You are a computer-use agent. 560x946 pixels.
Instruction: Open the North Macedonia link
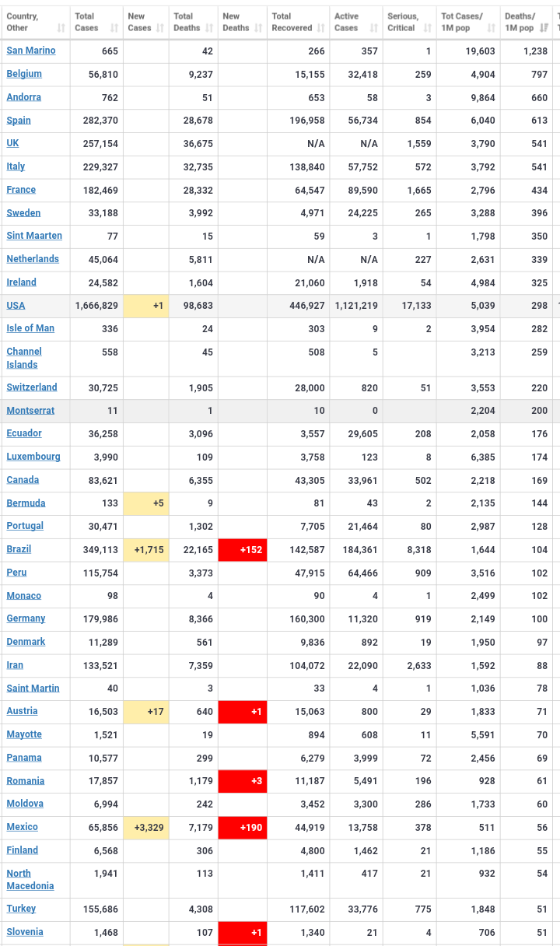coord(30,880)
